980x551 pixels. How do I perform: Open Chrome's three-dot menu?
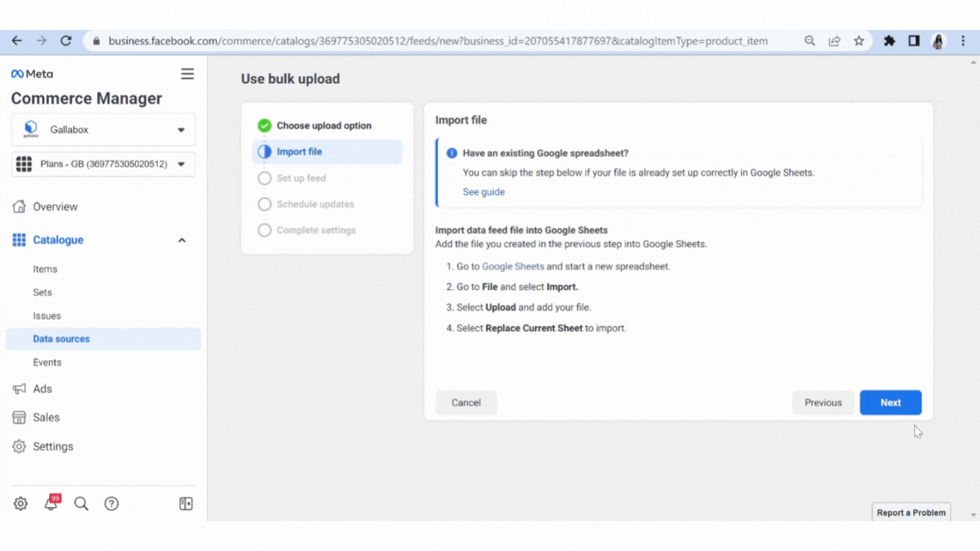[x=963, y=41]
